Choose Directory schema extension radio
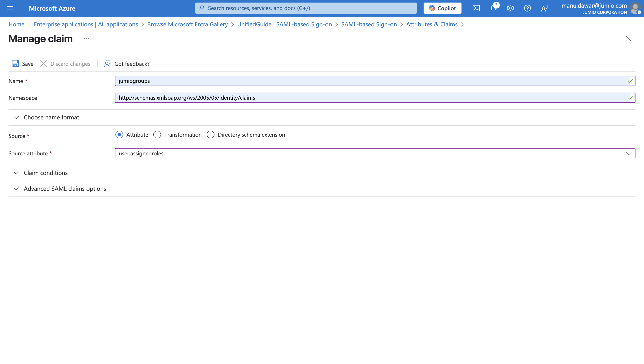Image resolution: width=644 pixels, height=364 pixels. 211,135
